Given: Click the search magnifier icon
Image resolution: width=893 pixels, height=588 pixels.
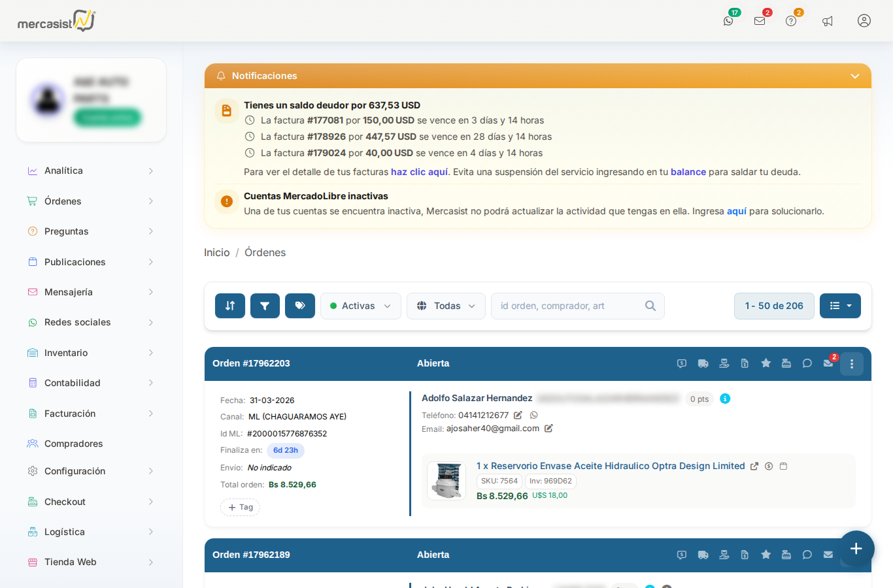Looking at the screenshot, I should tap(650, 306).
